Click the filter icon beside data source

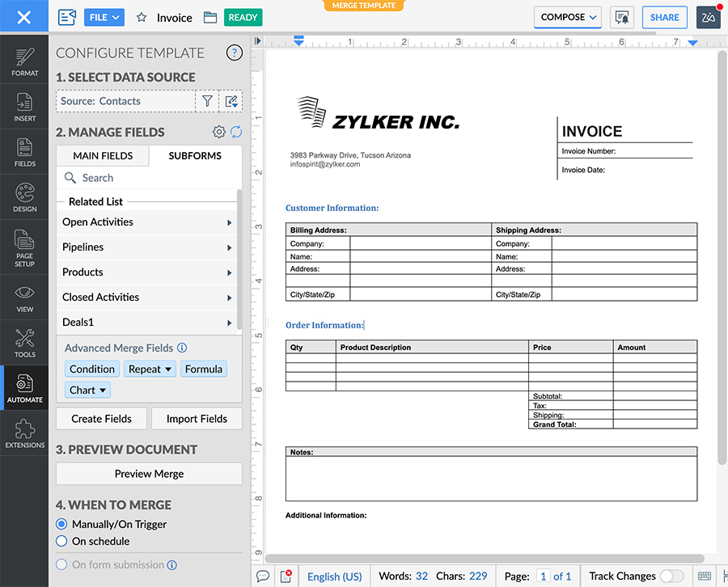[x=207, y=101]
